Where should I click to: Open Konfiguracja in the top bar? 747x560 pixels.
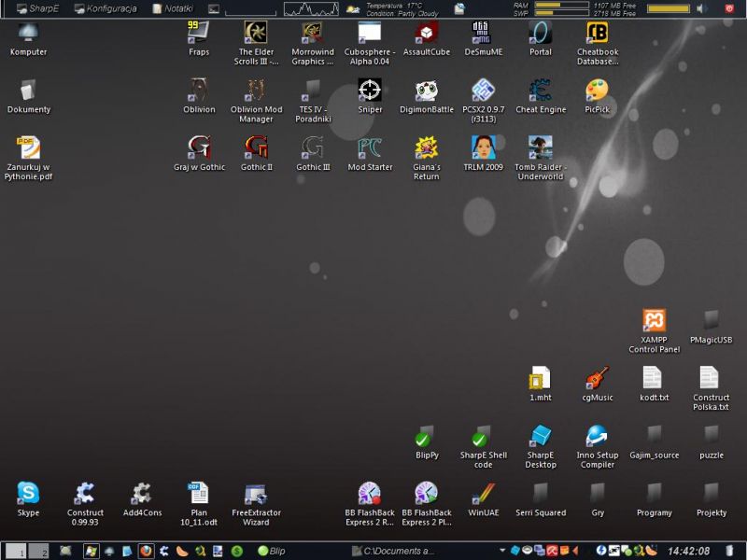pos(106,8)
